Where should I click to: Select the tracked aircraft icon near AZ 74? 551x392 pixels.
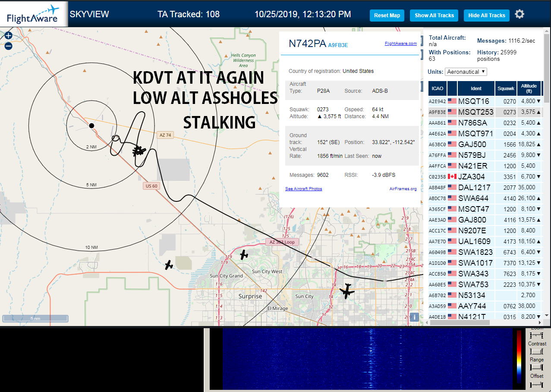[x=139, y=150]
